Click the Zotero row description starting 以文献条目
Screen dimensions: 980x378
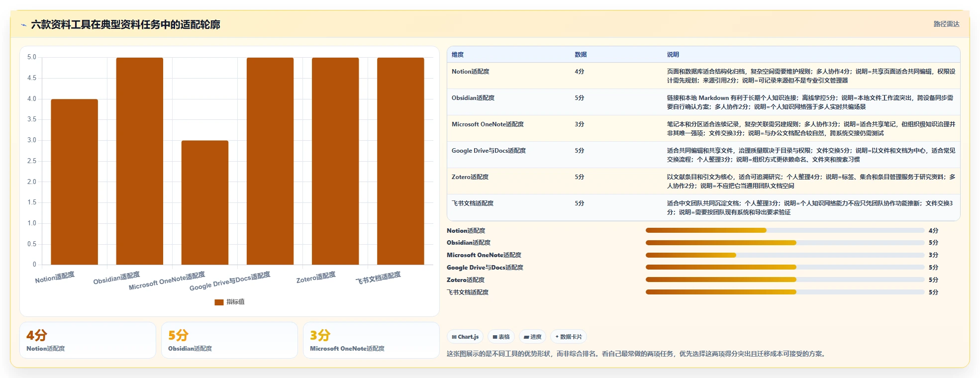tap(811, 182)
